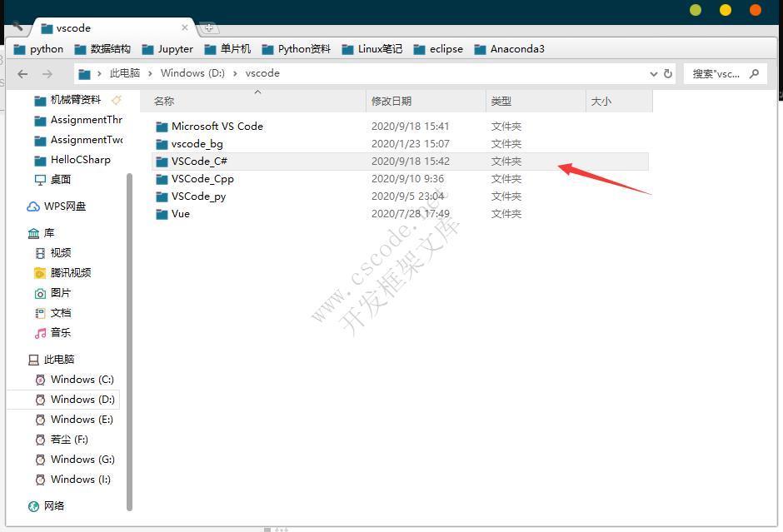Click navigation pane vertical scrollbar
The width and height of the screenshot is (783, 532).
(129, 342)
